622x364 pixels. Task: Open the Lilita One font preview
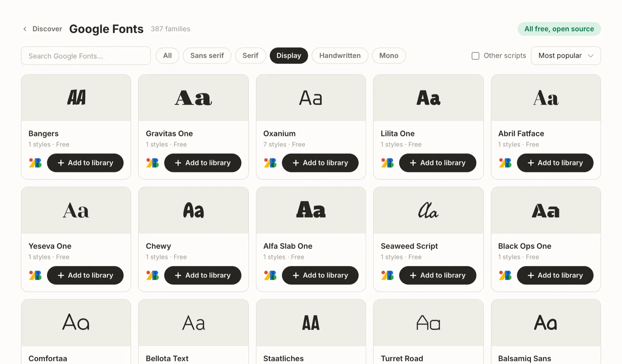tap(428, 98)
